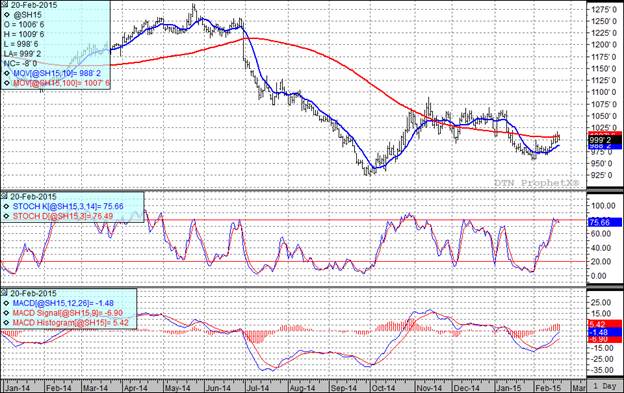Click the open price O = 1006'6
Image resolution: width=624 pixels, height=393 pixels.
coord(24,25)
